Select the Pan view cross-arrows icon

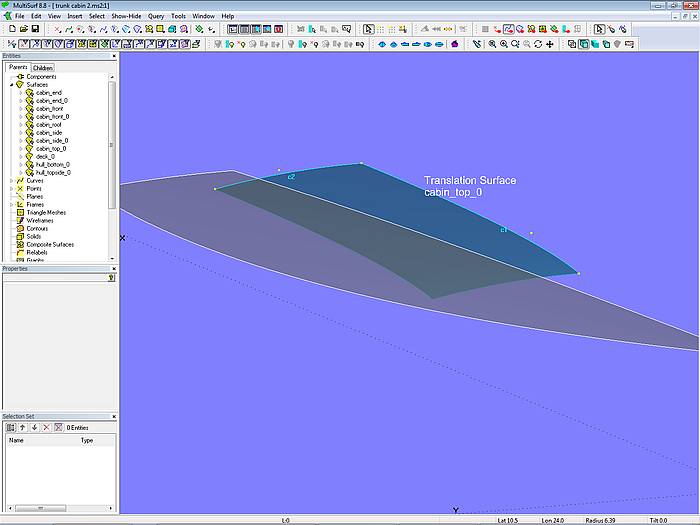[550, 44]
